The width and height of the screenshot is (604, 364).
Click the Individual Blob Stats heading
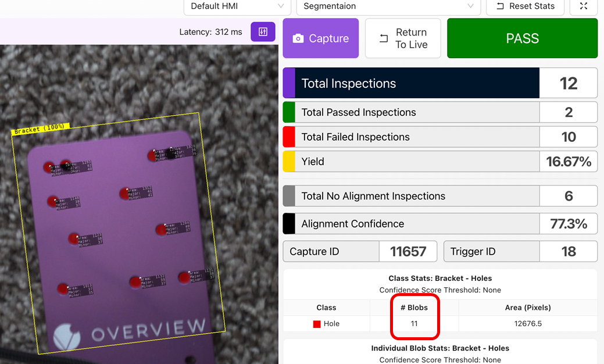pos(440,348)
